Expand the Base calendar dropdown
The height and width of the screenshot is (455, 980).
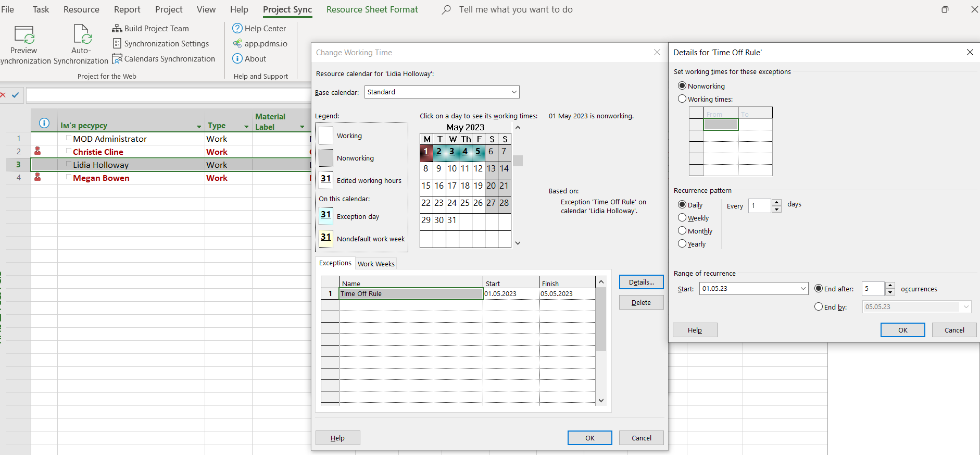[514, 92]
